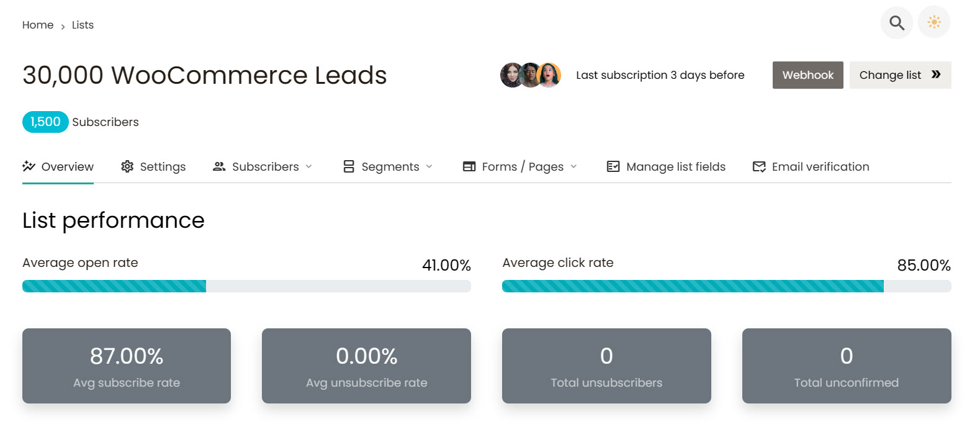The height and width of the screenshot is (432, 980).
Task: Click the Total unsubscribers card
Action: pyautogui.click(x=606, y=366)
